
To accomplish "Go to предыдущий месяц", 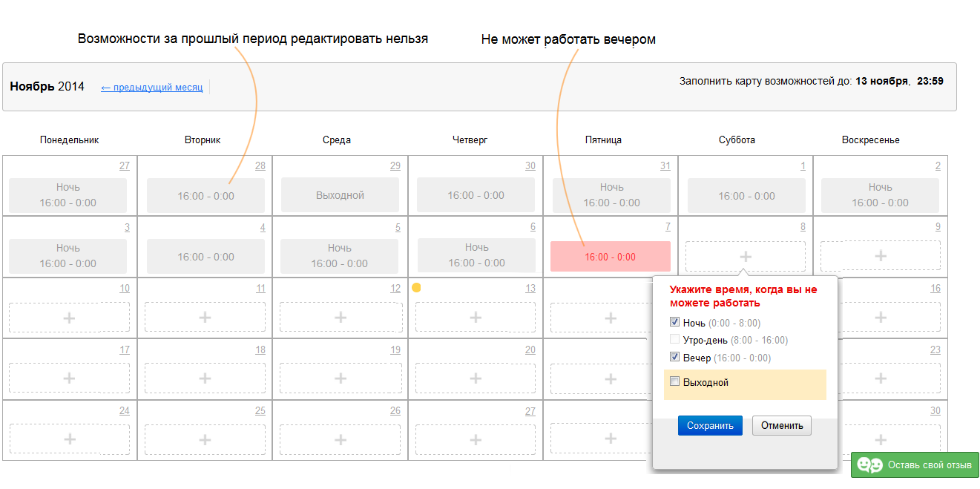I will click(151, 87).
